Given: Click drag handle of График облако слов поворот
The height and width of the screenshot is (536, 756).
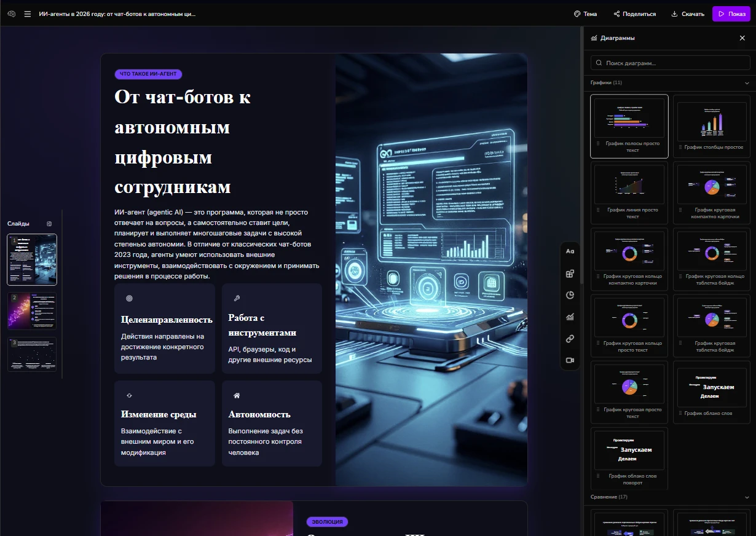Looking at the screenshot, I should [598, 476].
